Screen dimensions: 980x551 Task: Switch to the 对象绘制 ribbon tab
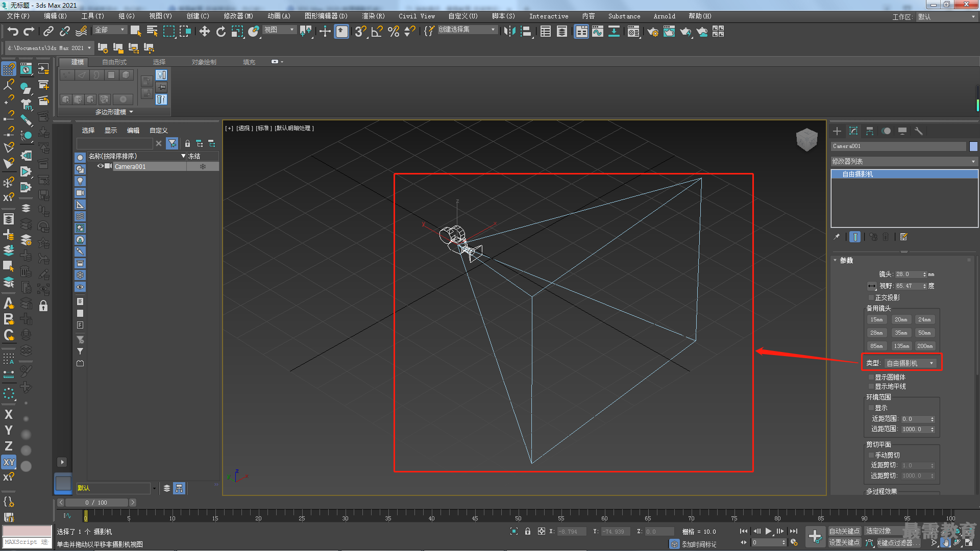pos(204,62)
